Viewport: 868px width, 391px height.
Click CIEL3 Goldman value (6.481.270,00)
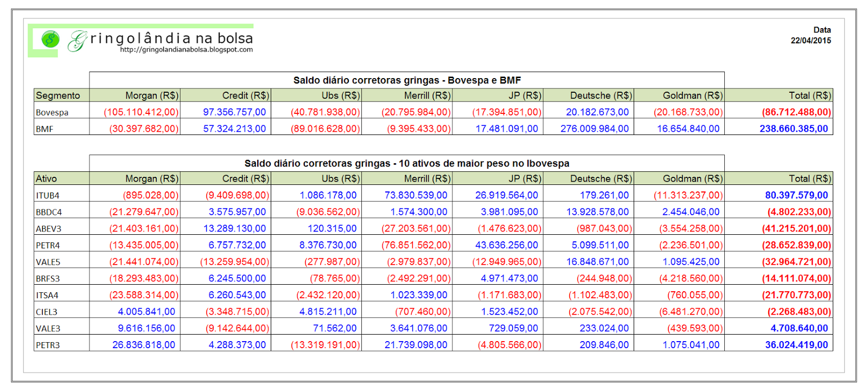click(x=691, y=312)
